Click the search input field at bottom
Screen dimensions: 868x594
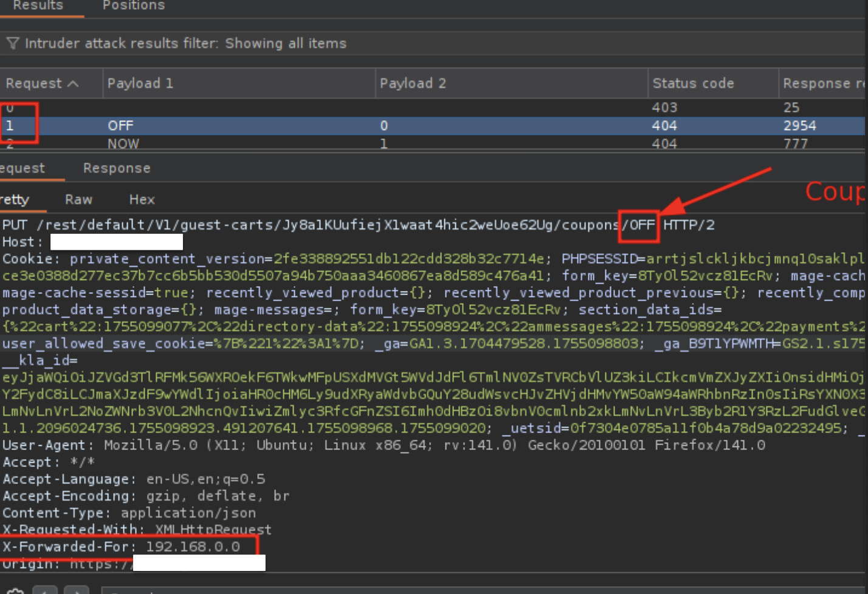click(x=425, y=591)
